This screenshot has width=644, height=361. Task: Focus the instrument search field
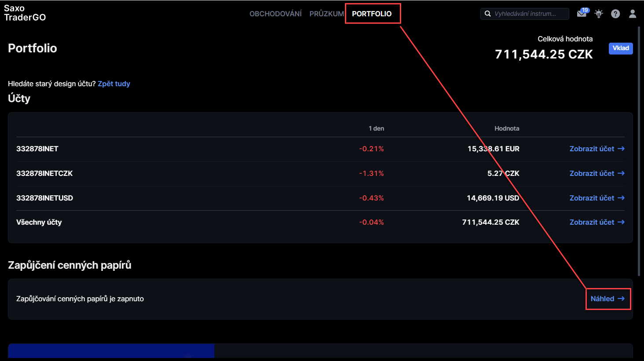click(x=528, y=14)
